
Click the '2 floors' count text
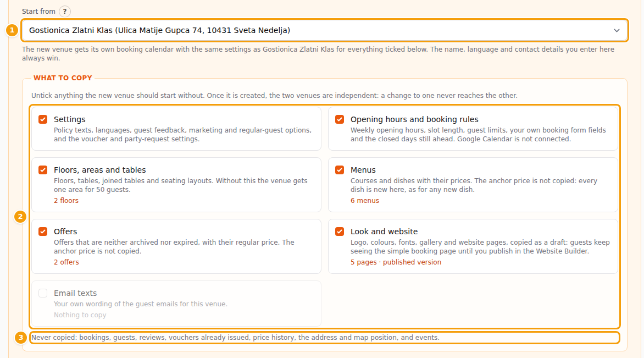coord(66,201)
